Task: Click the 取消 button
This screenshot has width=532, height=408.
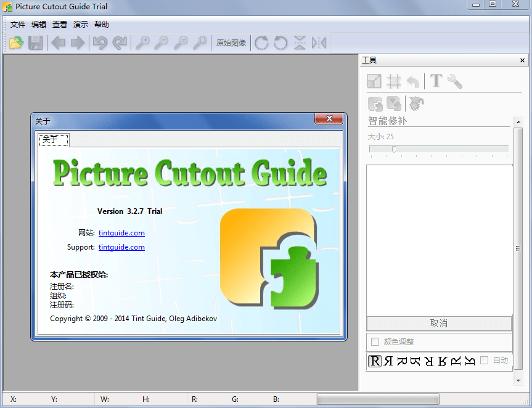Action: (x=439, y=324)
